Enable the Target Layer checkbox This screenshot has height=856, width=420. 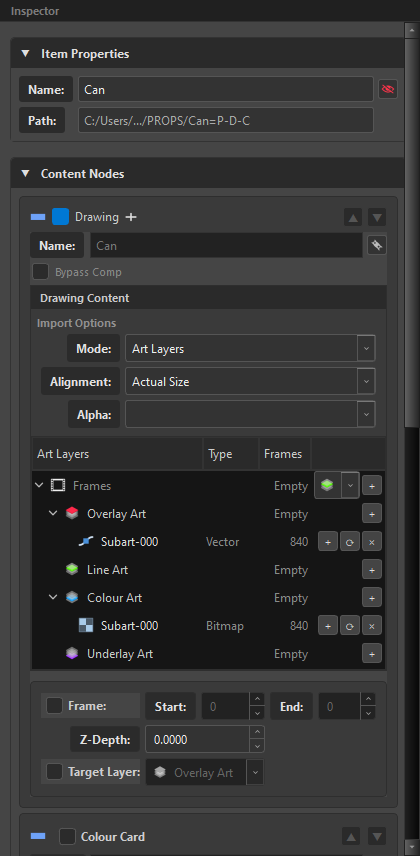pyautogui.click(x=54, y=772)
